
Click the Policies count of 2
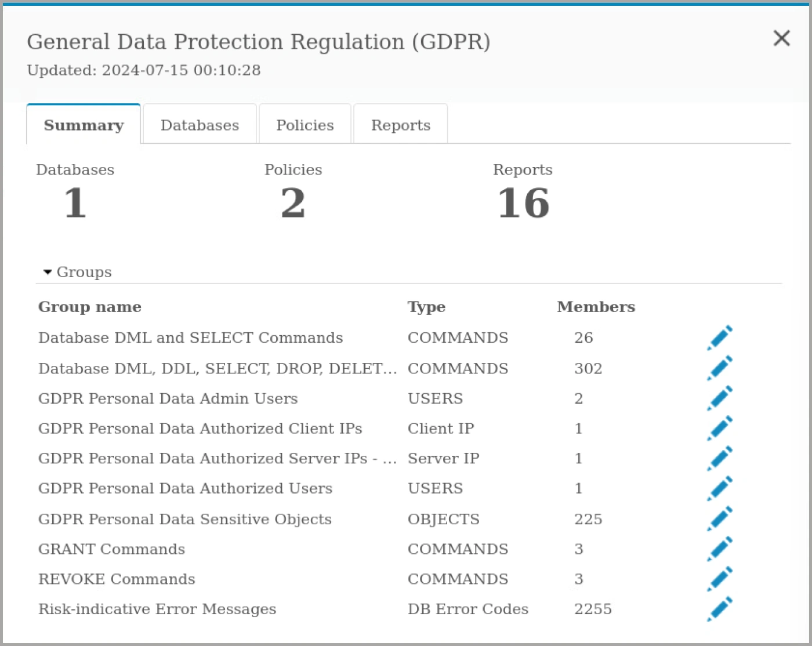pos(293,204)
